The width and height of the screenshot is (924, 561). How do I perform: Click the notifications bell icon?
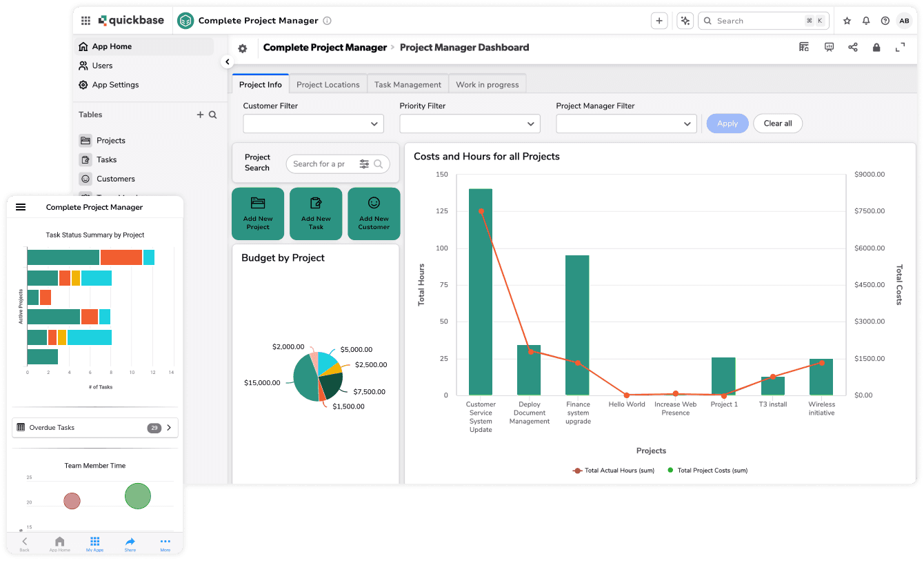coord(866,21)
